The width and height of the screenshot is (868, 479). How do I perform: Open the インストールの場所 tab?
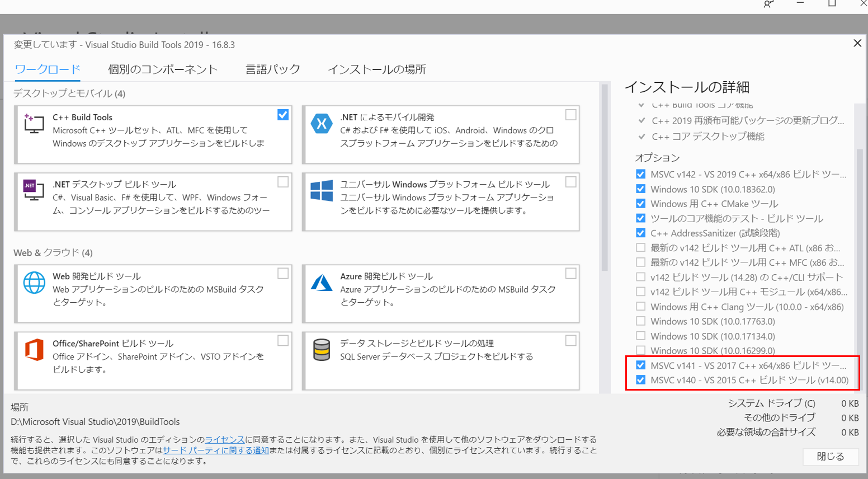point(377,69)
